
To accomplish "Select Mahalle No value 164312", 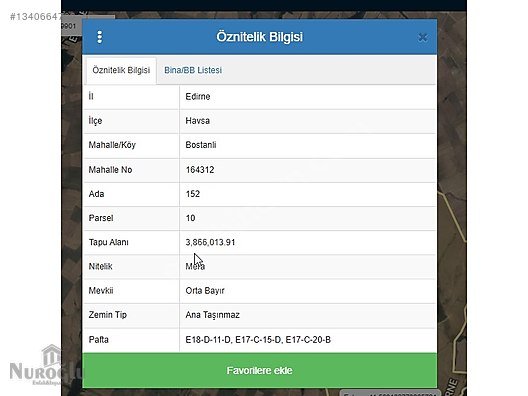I will [200, 170].
